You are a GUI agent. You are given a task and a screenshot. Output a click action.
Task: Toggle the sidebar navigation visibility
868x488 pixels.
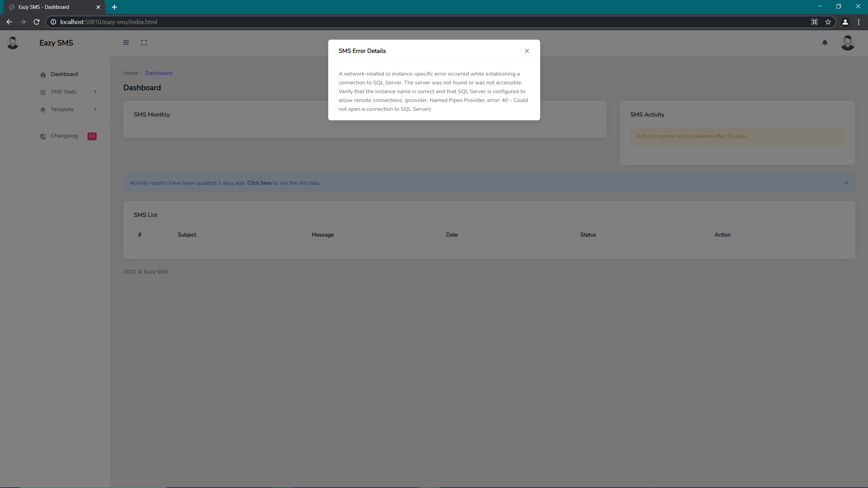click(x=126, y=42)
